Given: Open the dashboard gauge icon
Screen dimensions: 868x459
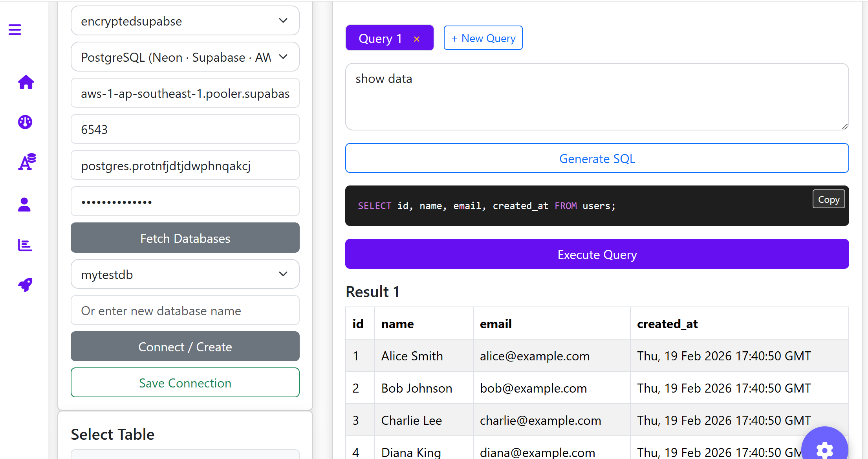Looking at the screenshot, I should (x=25, y=122).
